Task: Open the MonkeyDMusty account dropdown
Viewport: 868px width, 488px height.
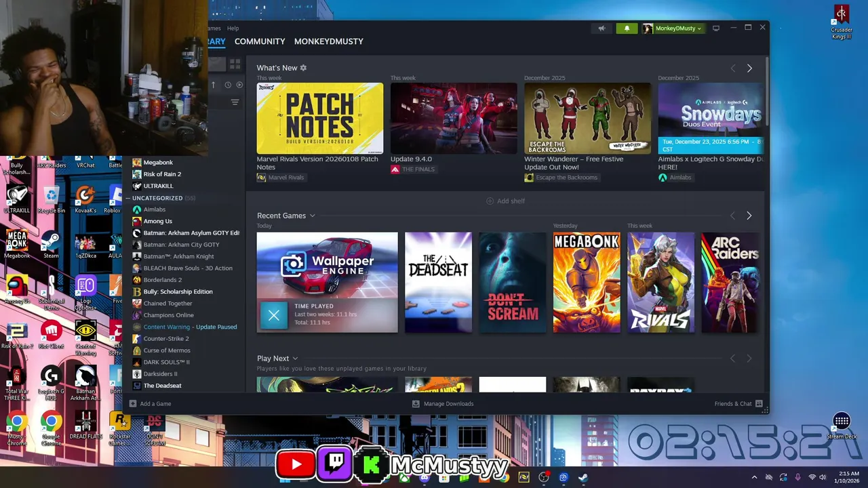Action: point(673,28)
